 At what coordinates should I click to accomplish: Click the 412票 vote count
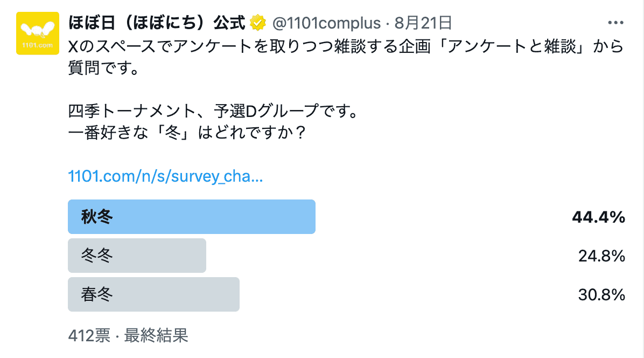click(x=89, y=335)
